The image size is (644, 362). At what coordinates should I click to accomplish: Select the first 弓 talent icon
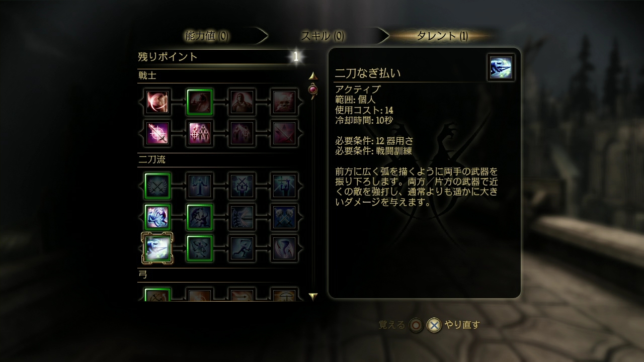tap(157, 295)
